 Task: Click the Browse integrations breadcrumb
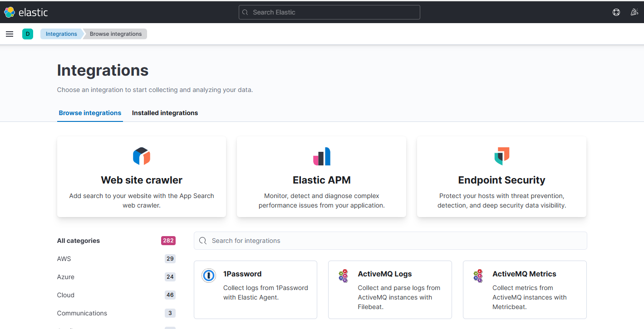click(x=116, y=34)
